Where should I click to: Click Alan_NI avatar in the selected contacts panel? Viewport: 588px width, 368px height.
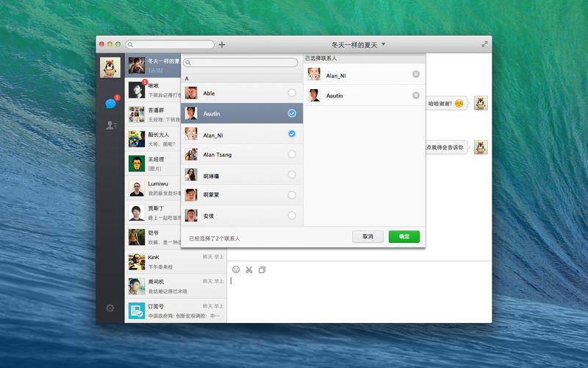[x=314, y=74]
